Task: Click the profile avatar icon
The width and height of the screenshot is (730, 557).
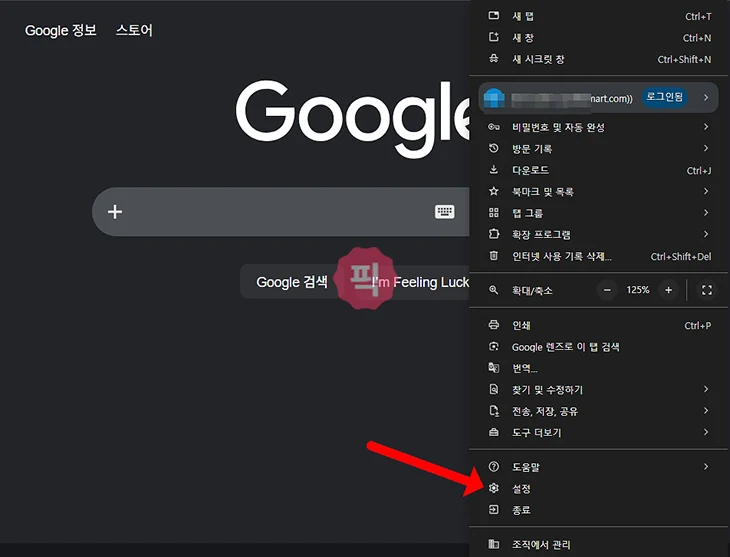Action: (494, 98)
